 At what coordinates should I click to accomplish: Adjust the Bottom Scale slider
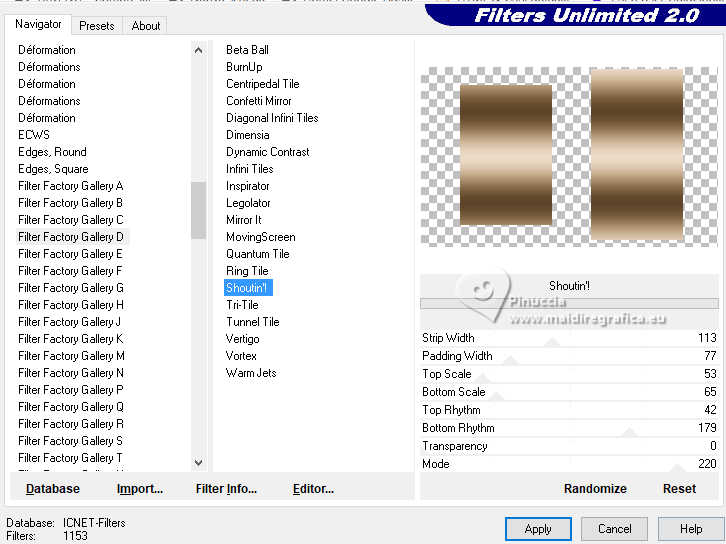click(x=496, y=397)
